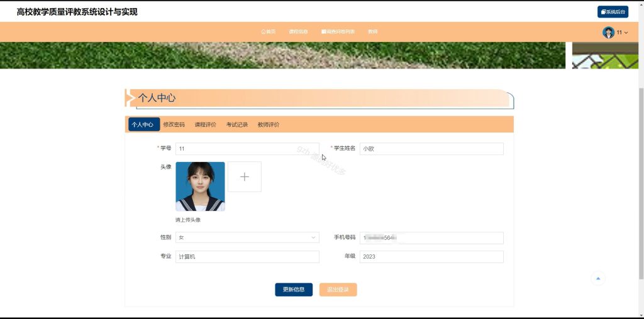The image size is (644, 319).
Task: Click the 请上传头像 hint text
Action: pos(188,220)
